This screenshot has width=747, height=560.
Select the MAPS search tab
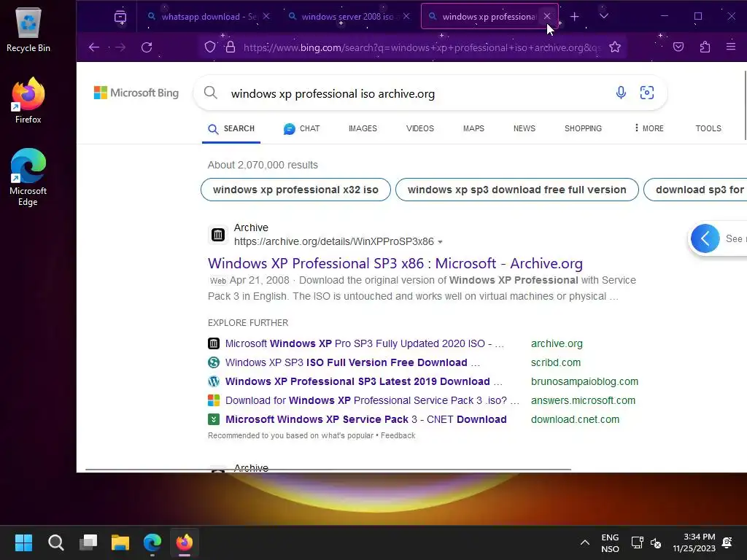tap(473, 128)
